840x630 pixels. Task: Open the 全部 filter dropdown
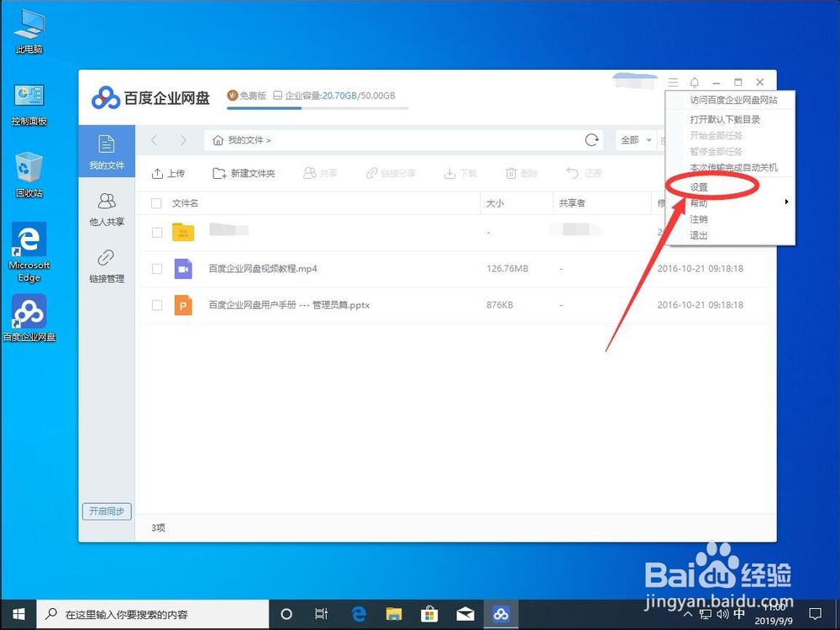tap(637, 139)
